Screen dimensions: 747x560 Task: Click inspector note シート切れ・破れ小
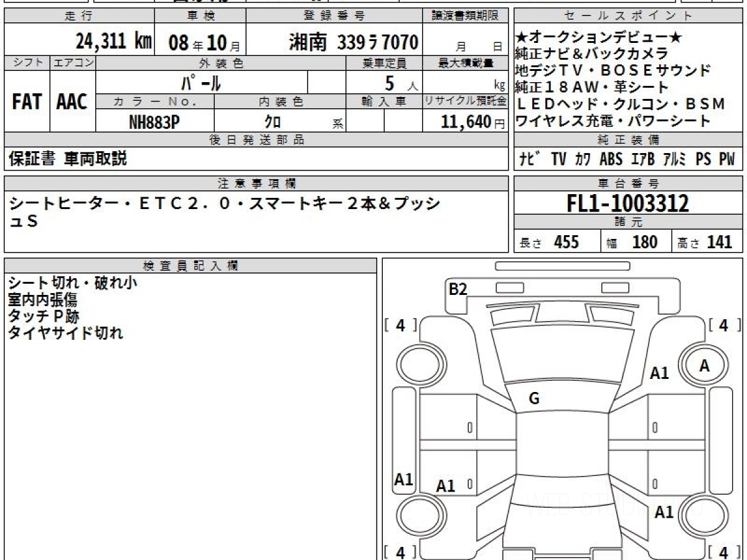(73, 283)
